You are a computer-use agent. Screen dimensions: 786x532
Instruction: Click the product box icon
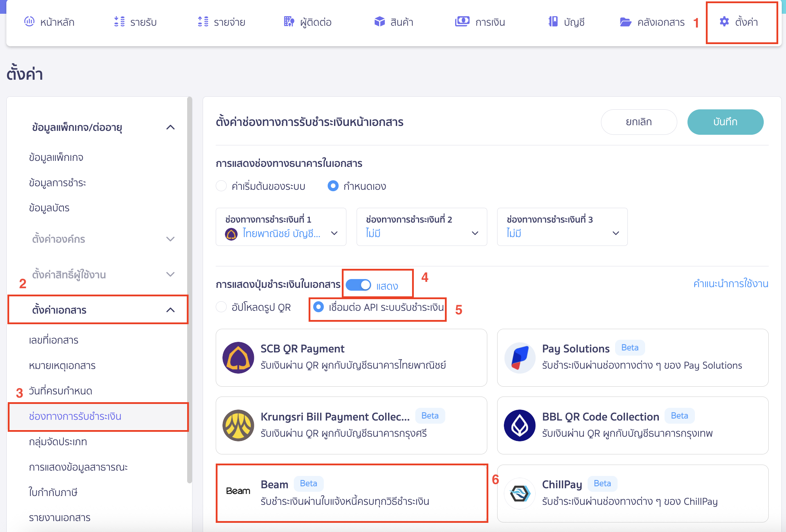click(x=380, y=22)
